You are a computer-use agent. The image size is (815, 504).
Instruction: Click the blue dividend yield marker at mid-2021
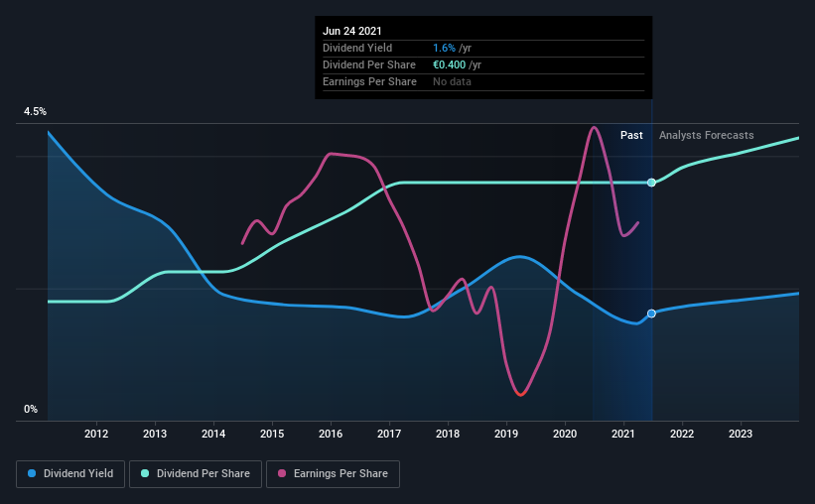tap(651, 314)
